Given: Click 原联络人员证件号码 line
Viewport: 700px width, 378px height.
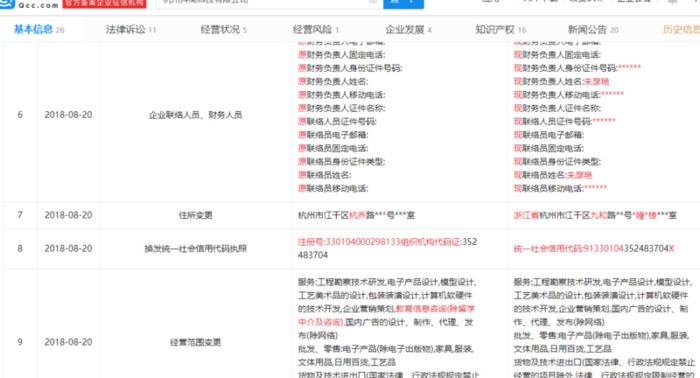Looking at the screenshot, I should pos(337,122).
